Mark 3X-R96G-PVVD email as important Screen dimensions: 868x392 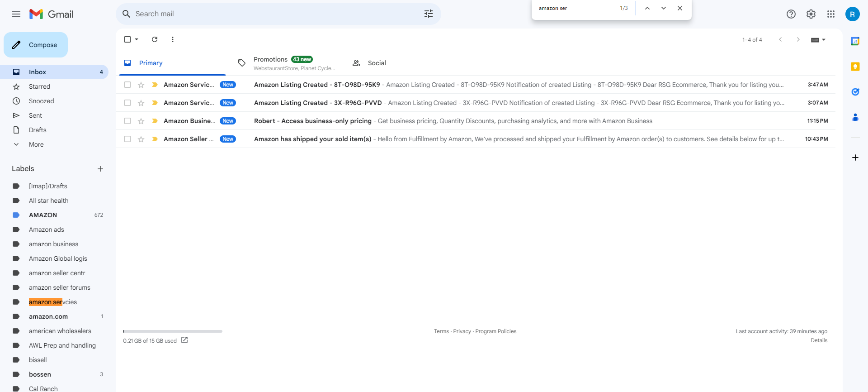pyautogui.click(x=155, y=103)
